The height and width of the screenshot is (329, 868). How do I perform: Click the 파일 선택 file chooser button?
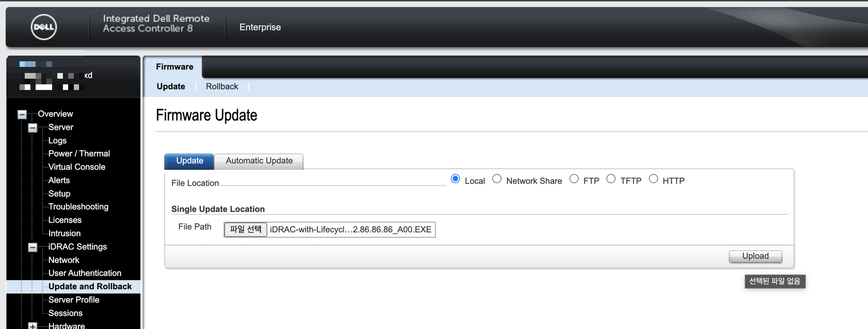click(x=245, y=229)
